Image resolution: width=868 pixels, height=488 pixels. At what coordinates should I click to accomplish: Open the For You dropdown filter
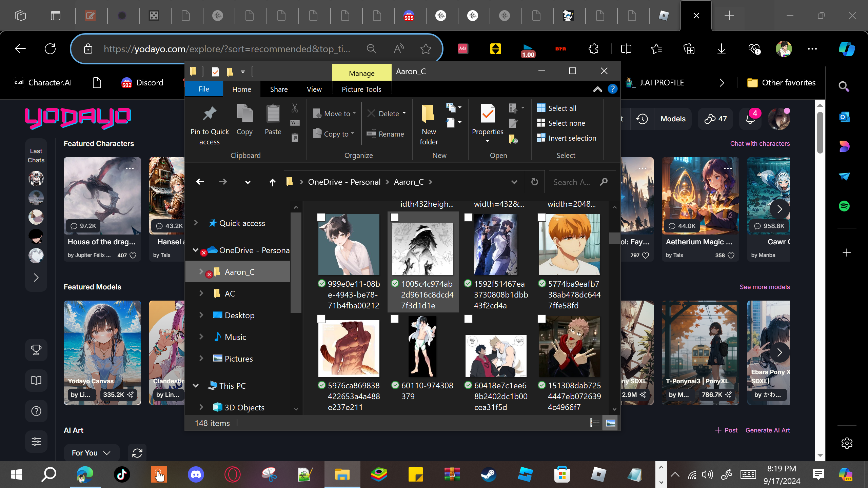91,453
